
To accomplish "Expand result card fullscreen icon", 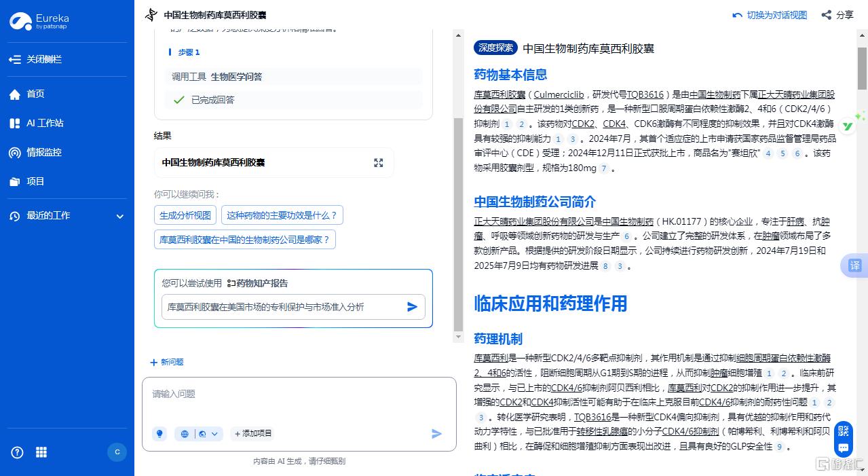I will (379, 163).
